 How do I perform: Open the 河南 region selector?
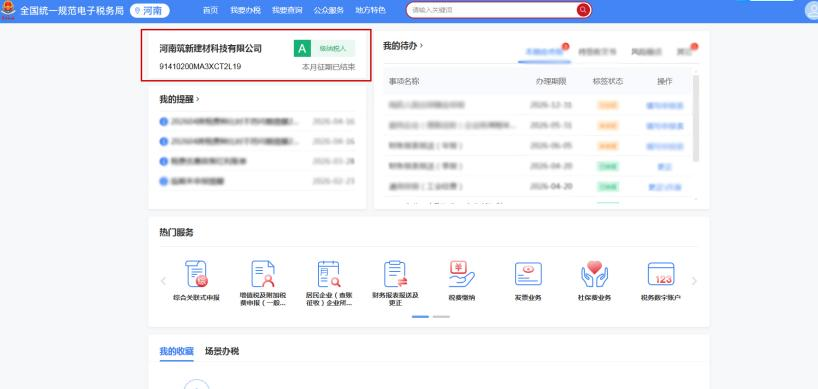click(x=150, y=10)
